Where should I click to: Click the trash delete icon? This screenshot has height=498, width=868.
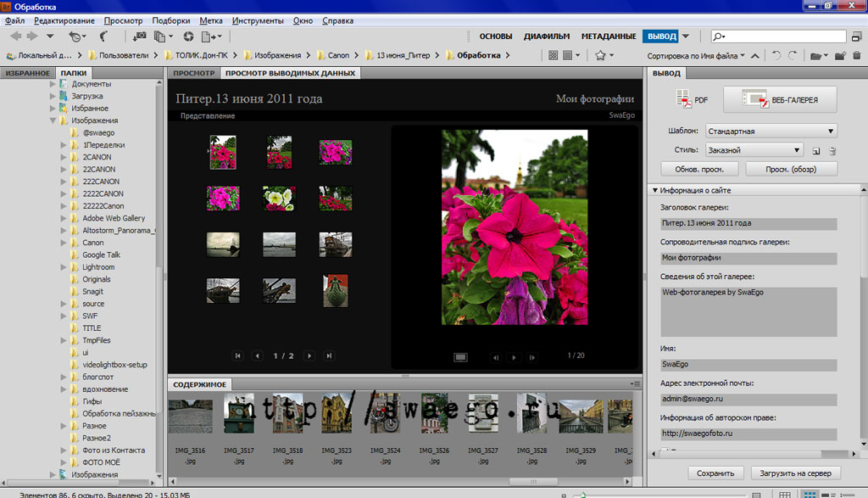click(857, 55)
